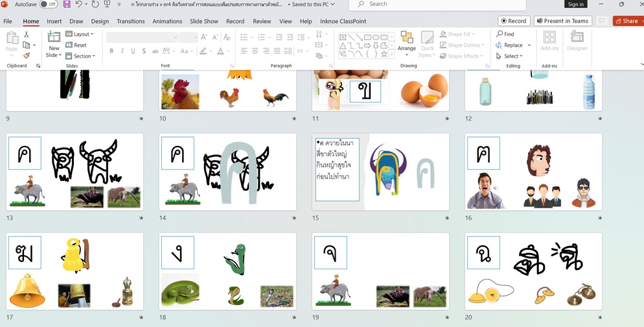The width and height of the screenshot is (644, 327).
Task: Toggle the AutoSave switch
Action: (49, 4)
